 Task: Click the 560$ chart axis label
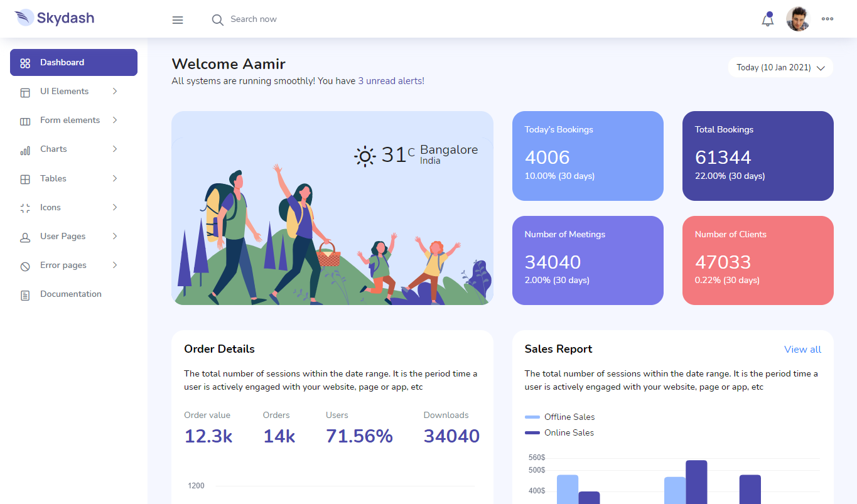pos(537,458)
